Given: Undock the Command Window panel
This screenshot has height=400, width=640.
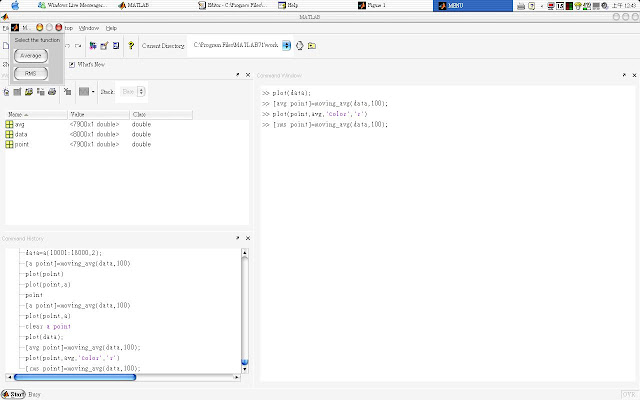Looking at the screenshot, I should coord(624,75).
